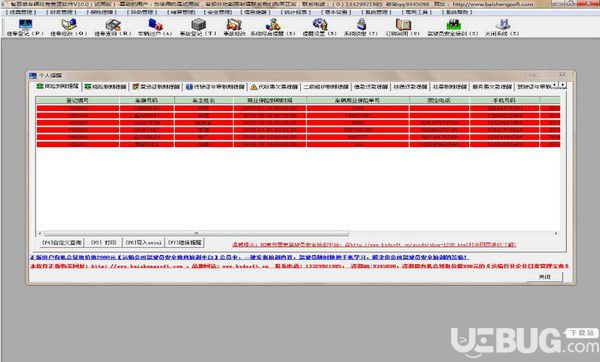Click the [F4] custom query button

pos(62,243)
